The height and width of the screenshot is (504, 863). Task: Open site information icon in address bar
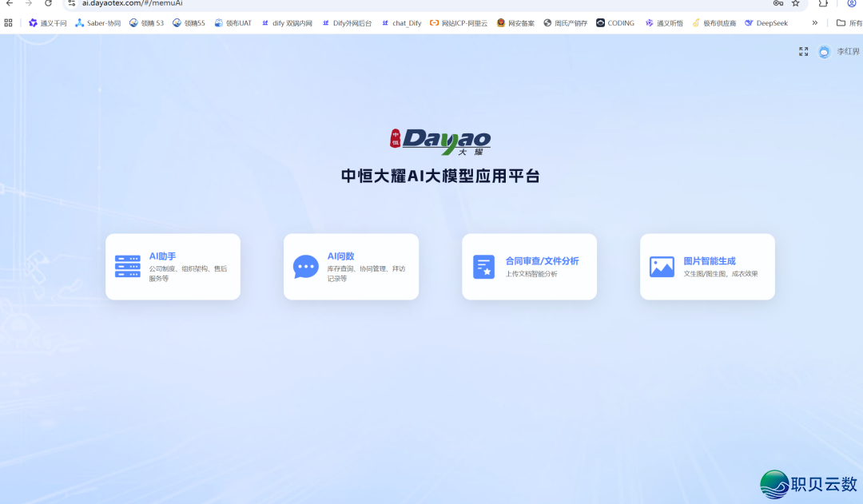(72, 3)
